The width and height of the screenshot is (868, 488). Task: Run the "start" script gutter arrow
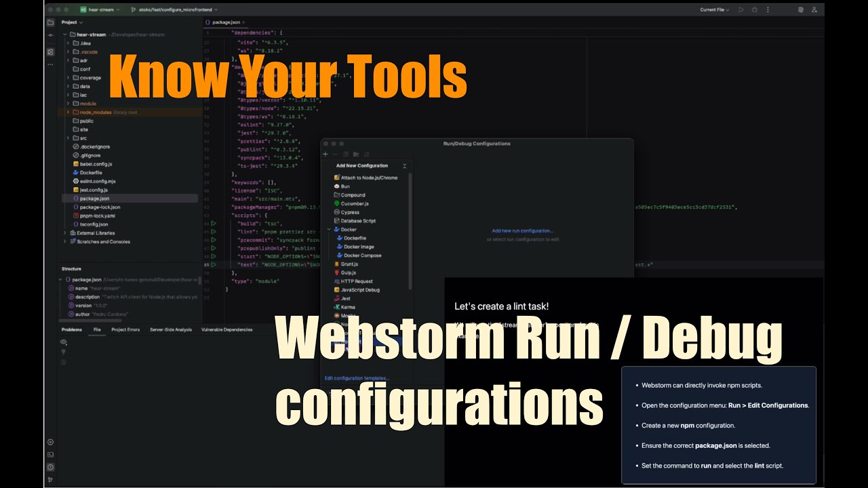tap(214, 256)
